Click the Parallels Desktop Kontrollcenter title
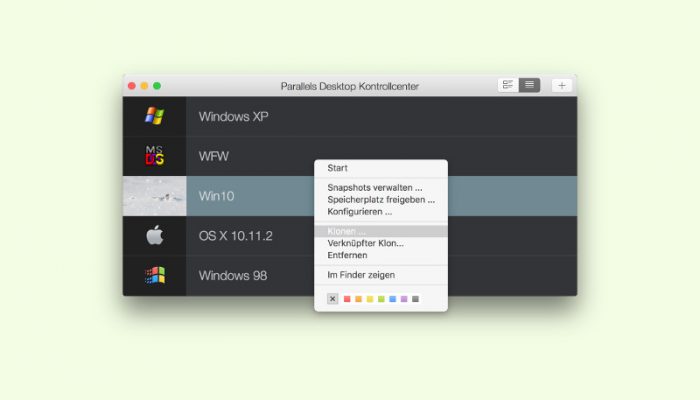The height and width of the screenshot is (400, 700). tap(350, 86)
